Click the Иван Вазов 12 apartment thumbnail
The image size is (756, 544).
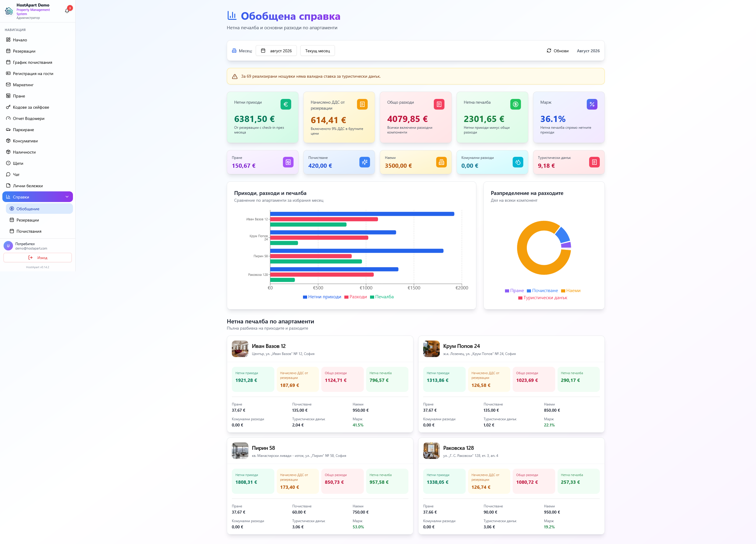(240, 349)
